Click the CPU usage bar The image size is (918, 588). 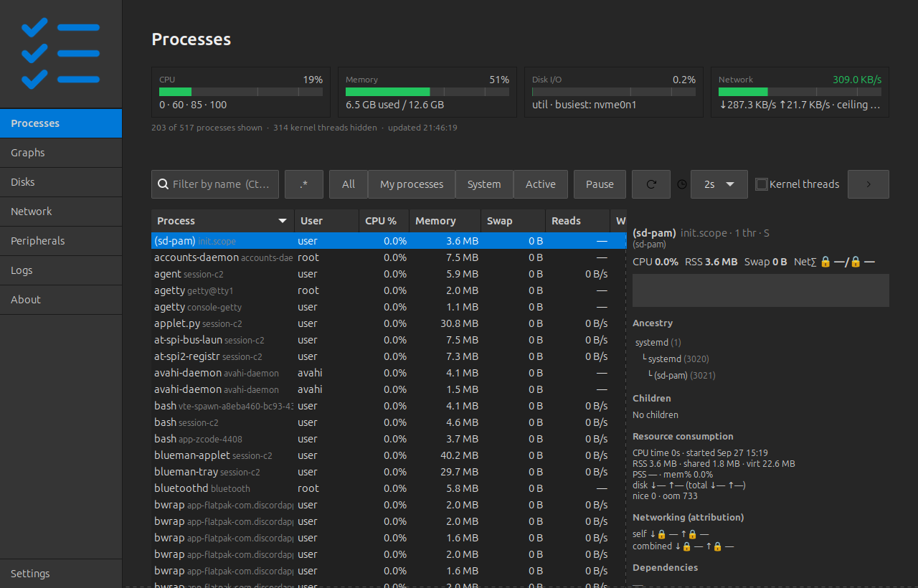(241, 92)
